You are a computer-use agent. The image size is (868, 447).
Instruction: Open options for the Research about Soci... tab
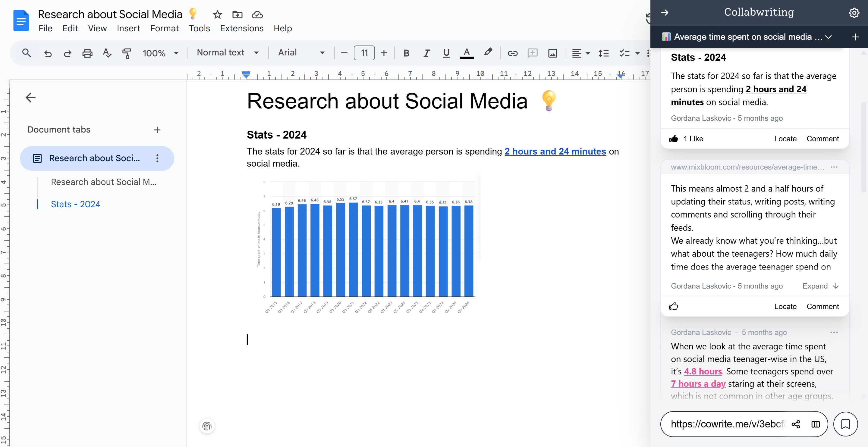pos(157,158)
